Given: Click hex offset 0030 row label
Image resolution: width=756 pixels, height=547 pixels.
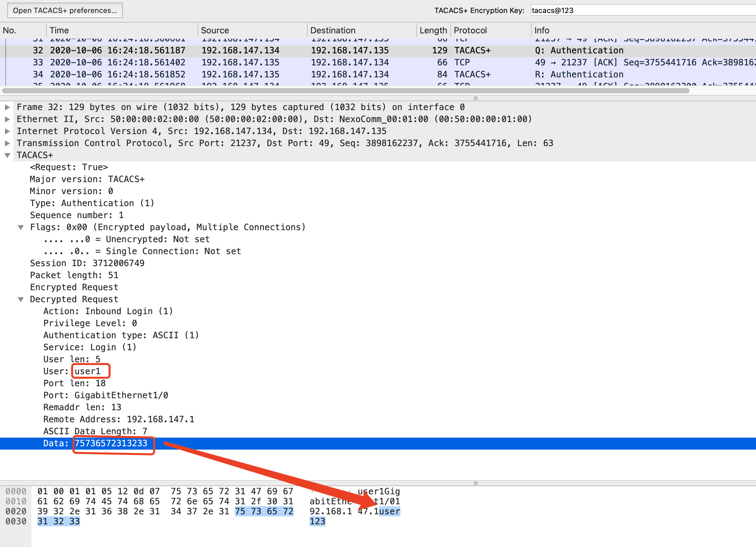Looking at the screenshot, I should tap(16, 521).
